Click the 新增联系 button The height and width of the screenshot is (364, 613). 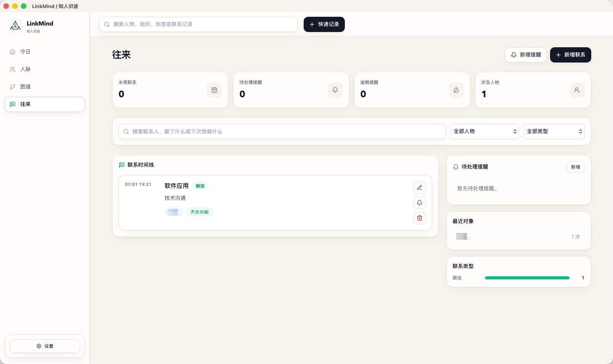(x=571, y=55)
